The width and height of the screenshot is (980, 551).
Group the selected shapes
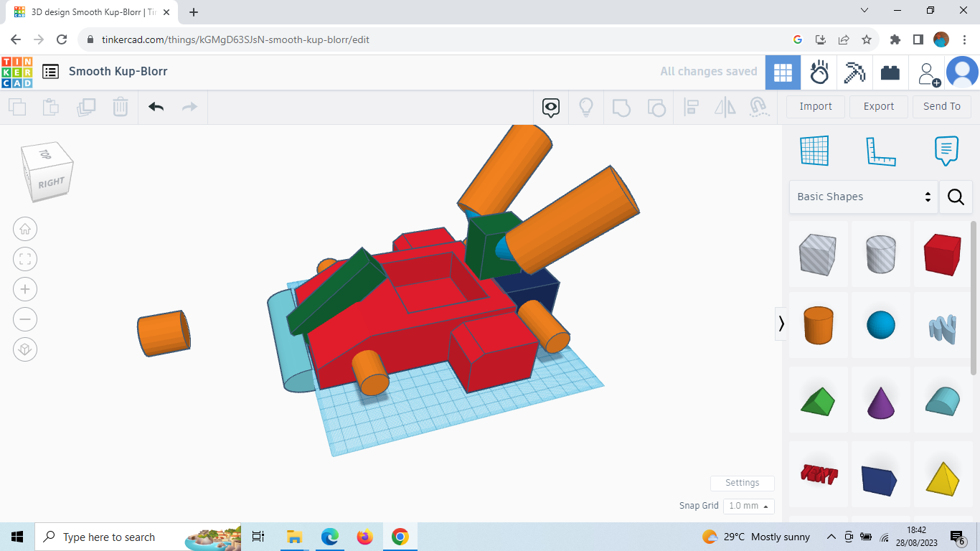[621, 106]
